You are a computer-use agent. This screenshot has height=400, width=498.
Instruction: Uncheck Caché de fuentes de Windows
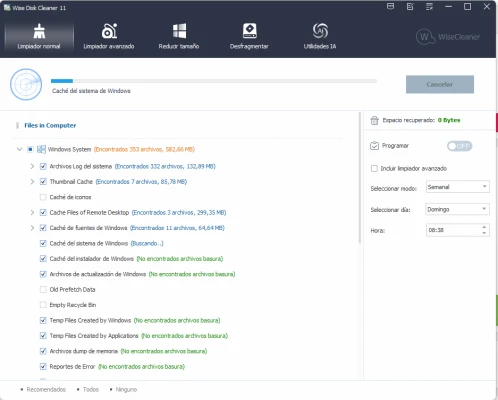43,228
